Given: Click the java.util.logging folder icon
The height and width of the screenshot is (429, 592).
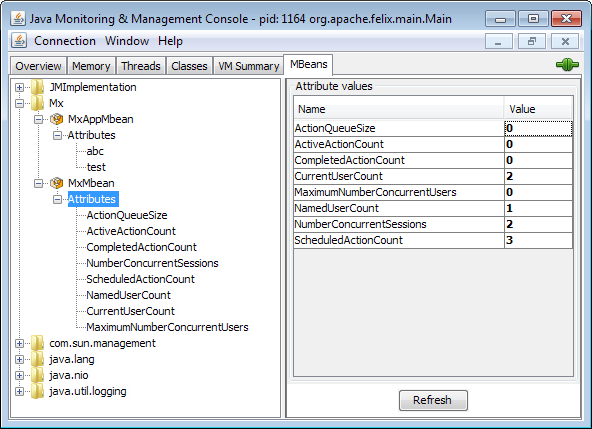Looking at the screenshot, I should [37, 391].
